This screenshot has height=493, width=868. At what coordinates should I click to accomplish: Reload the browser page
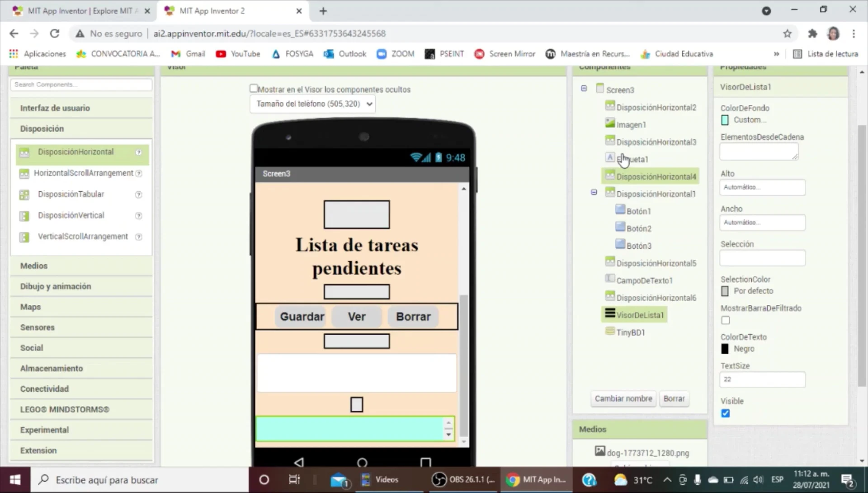click(x=55, y=33)
